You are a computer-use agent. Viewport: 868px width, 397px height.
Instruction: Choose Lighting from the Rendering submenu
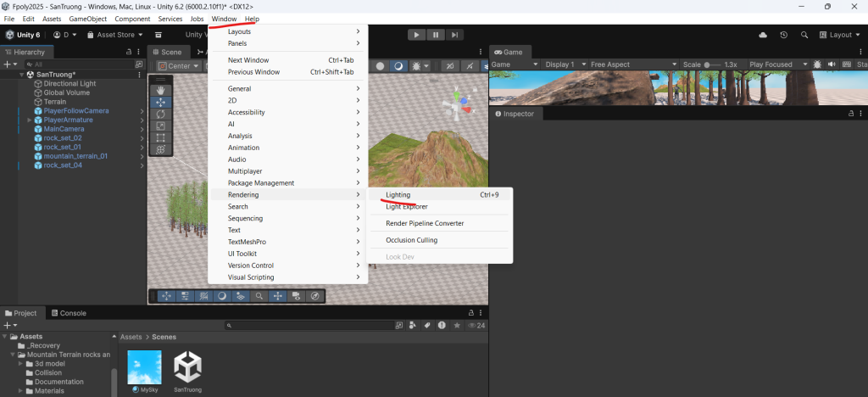pos(398,195)
